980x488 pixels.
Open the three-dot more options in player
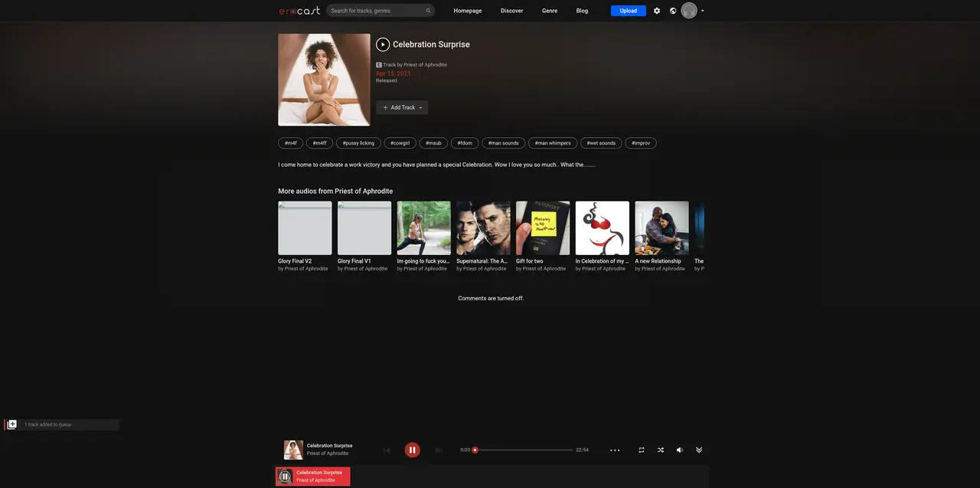615,450
